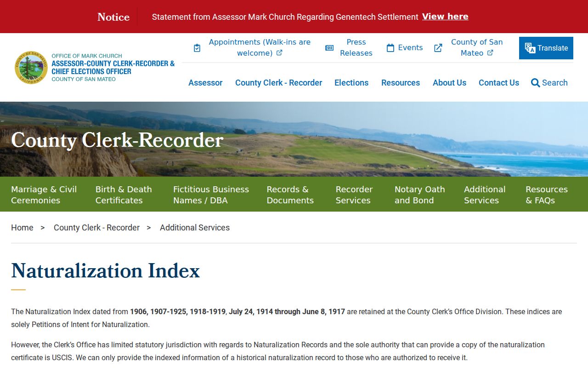Select Fictitious Business Names / DBA tab

pyautogui.click(x=211, y=195)
